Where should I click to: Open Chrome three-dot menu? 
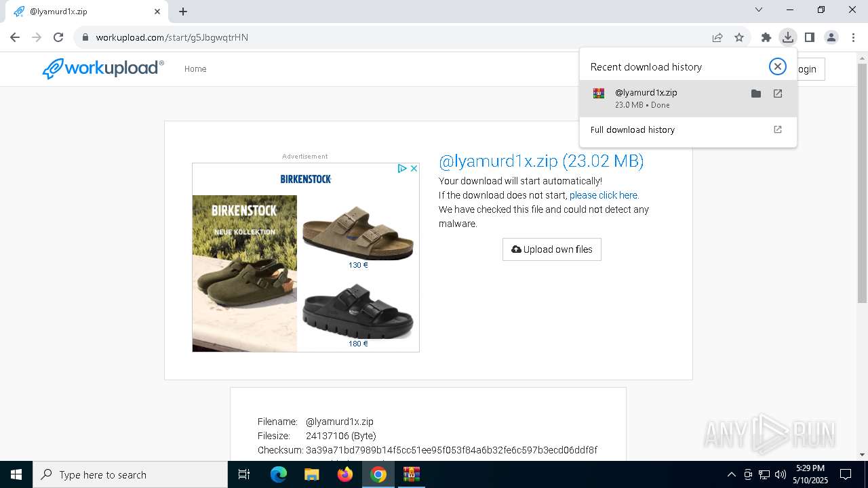(853, 37)
